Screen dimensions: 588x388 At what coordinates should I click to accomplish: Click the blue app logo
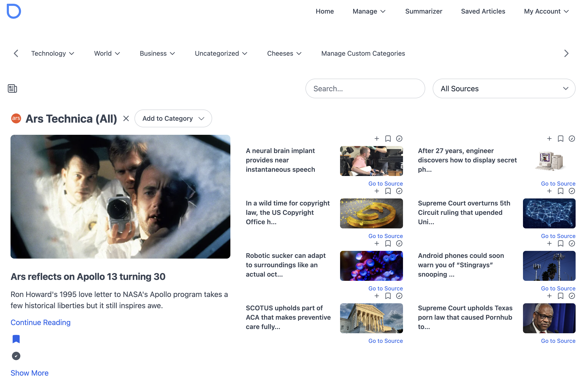pos(14,11)
